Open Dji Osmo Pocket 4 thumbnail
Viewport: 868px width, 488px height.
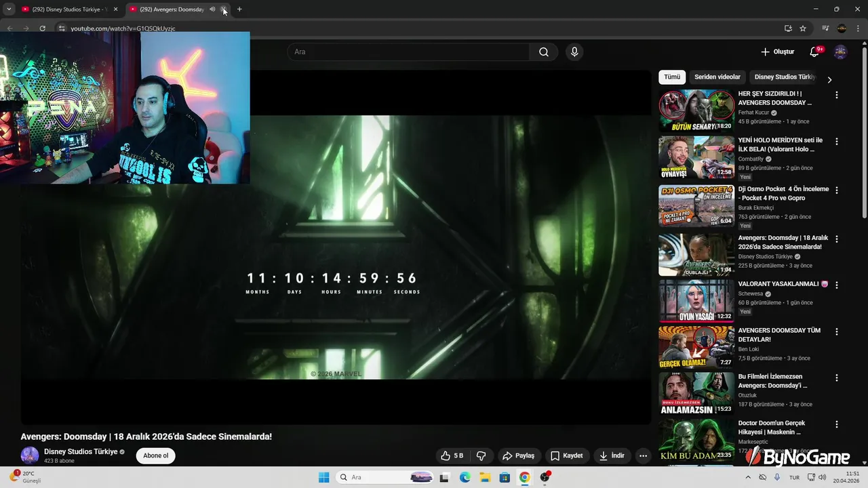696,206
